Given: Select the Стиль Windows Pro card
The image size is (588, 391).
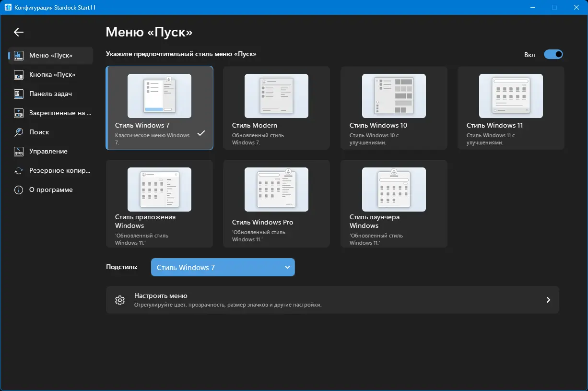Looking at the screenshot, I should pyautogui.click(x=276, y=204).
